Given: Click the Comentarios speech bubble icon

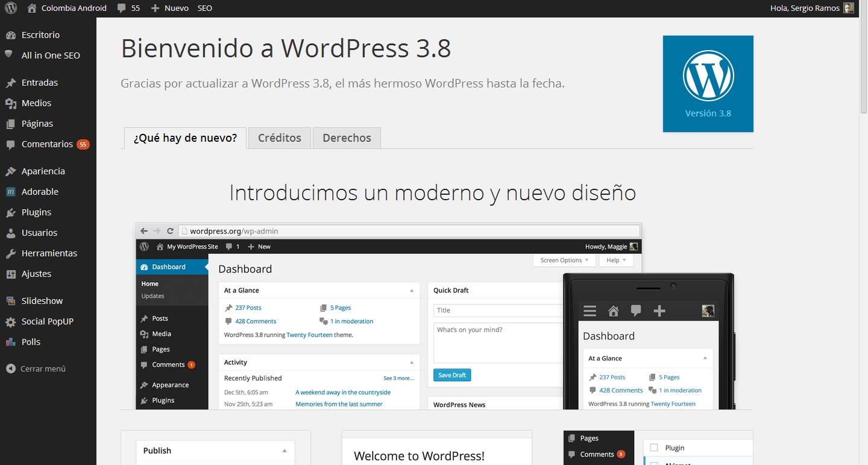Looking at the screenshot, I should (x=11, y=144).
